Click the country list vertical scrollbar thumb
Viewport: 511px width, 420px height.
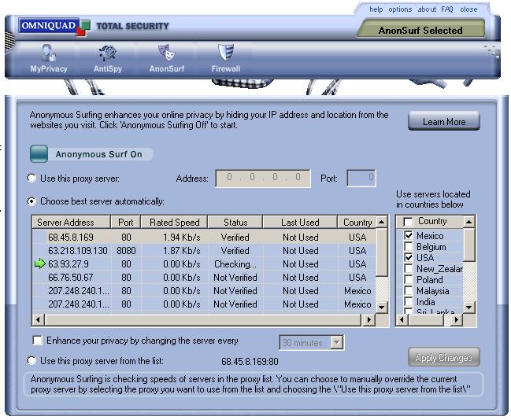pos(469,244)
